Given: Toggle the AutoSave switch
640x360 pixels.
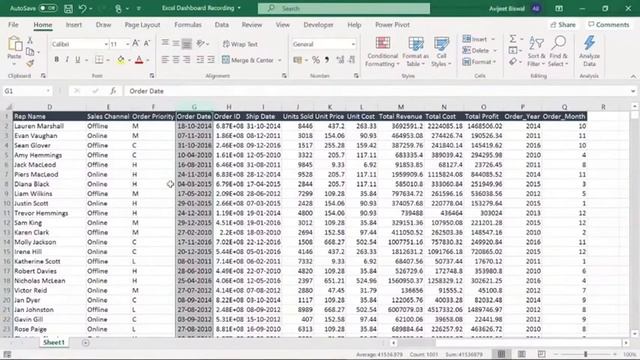Looking at the screenshot, I should [48, 8].
